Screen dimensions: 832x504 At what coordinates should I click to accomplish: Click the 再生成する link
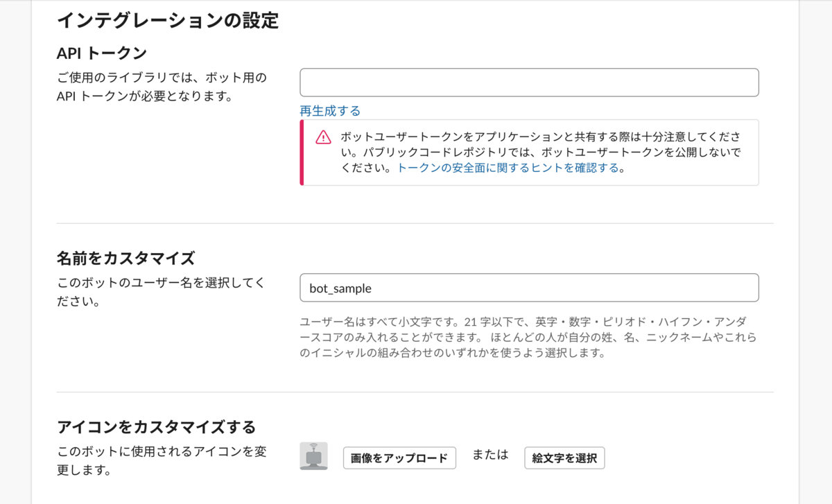(330, 111)
